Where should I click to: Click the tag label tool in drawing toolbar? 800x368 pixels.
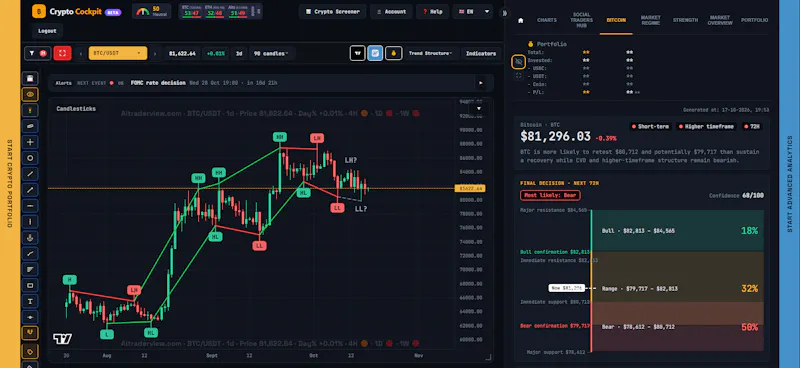pos(30,351)
